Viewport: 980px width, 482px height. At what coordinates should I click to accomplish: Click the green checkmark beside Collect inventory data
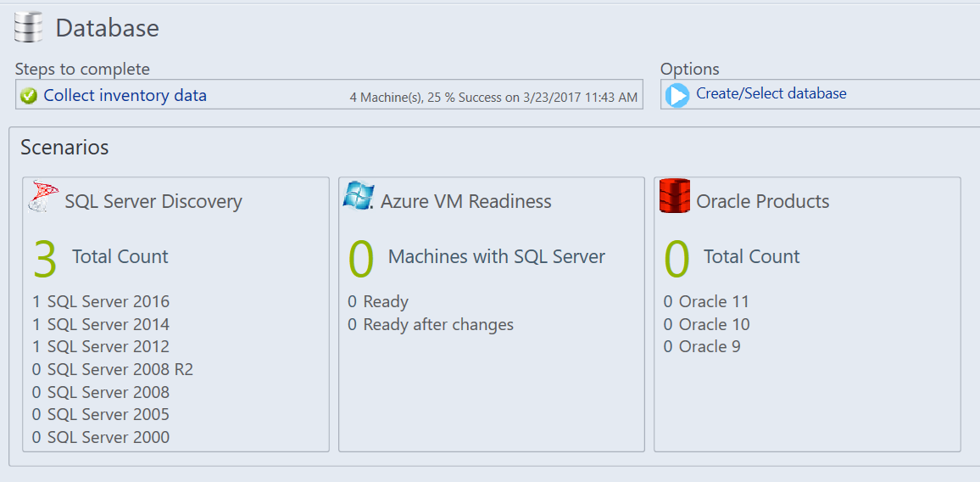[x=29, y=96]
